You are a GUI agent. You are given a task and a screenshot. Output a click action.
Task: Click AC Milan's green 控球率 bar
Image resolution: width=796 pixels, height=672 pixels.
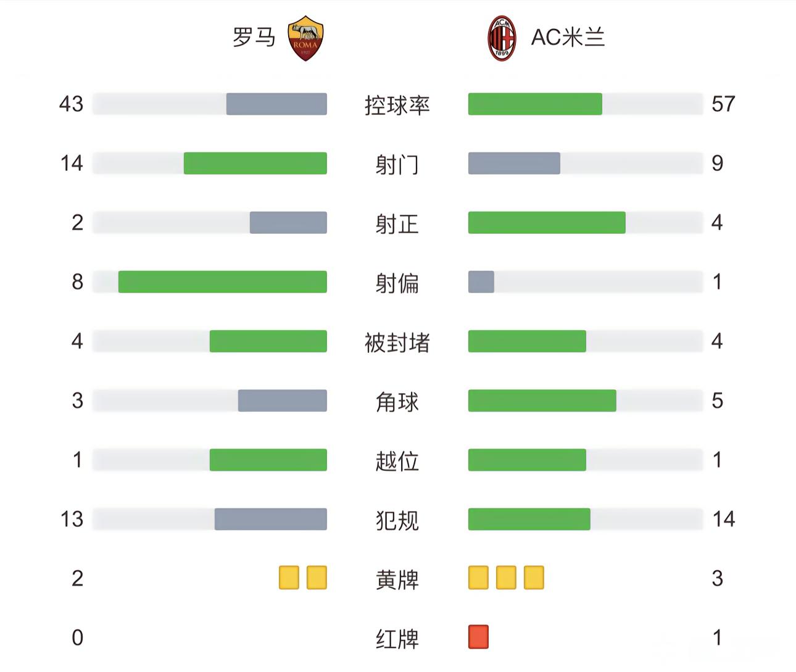tap(535, 104)
